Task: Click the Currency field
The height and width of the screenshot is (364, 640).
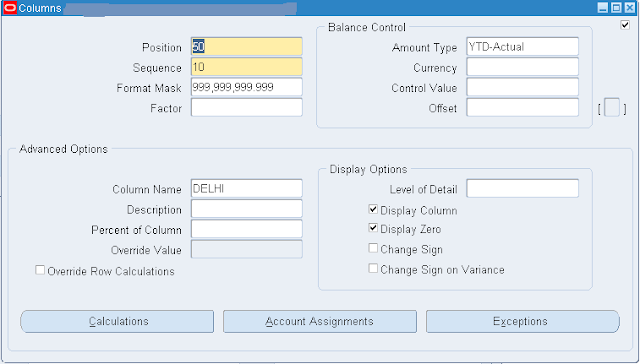Action: pos(522,67)
